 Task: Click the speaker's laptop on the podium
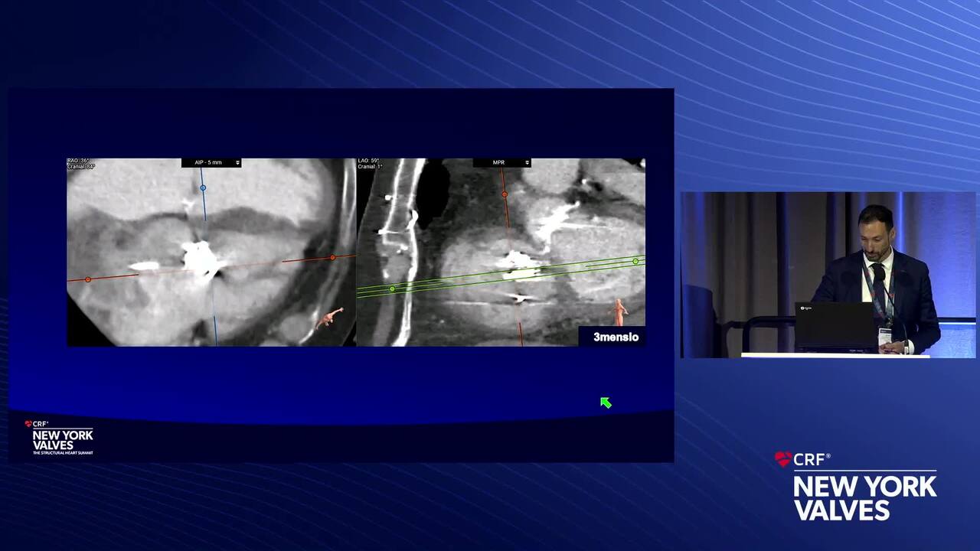point(835,325)
